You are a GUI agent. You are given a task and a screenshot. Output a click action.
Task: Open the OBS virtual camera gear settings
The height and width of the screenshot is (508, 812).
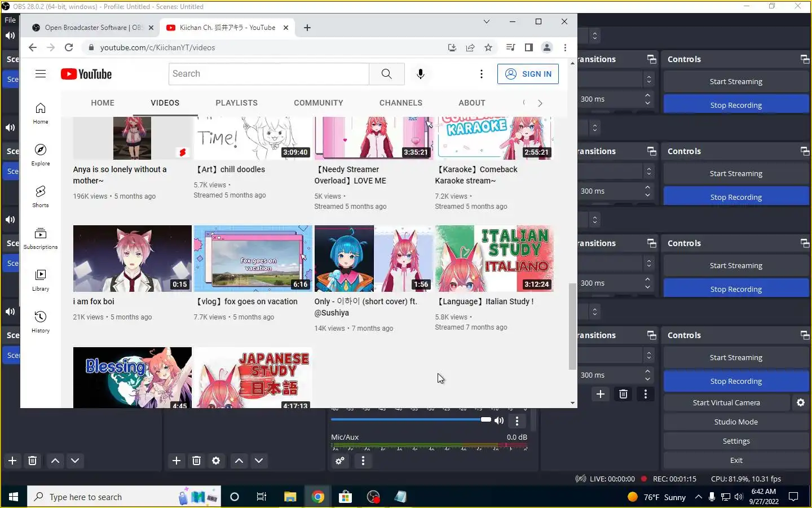tap(801, 402)
